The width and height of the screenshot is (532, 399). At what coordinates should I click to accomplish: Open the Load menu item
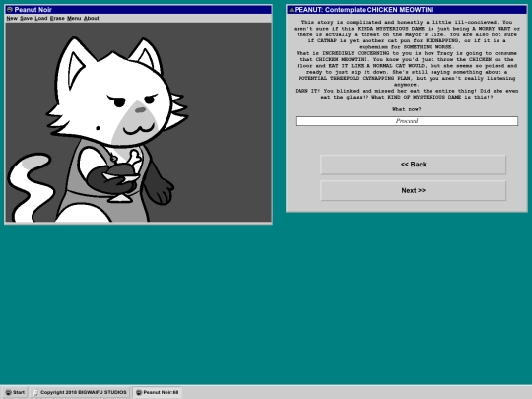point(41,19)
